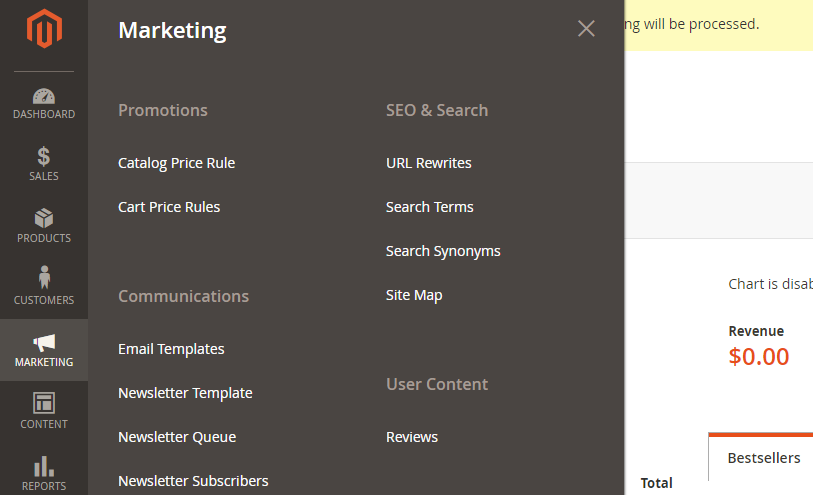Screen dimensions: 813x495
Task: Go to Cart Price Rules
Action: [x=169, y=207]
